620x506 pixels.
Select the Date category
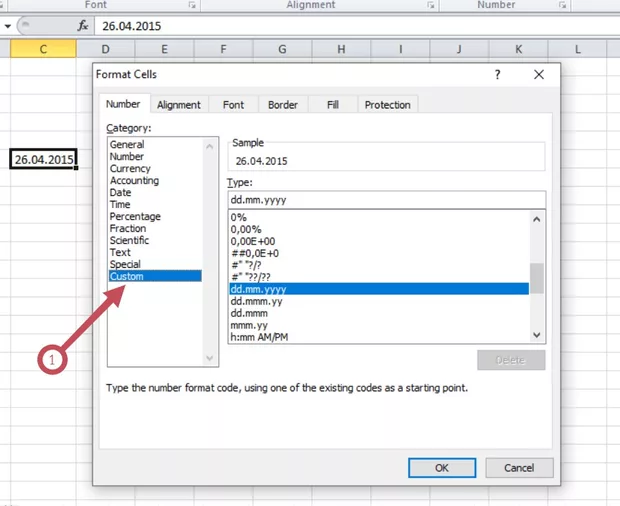(x=120, y=193)
